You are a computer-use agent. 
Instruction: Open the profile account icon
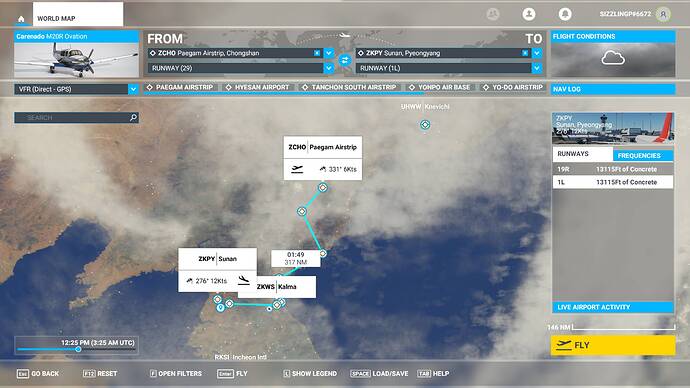pyautogui.click(x=529, y=14)
